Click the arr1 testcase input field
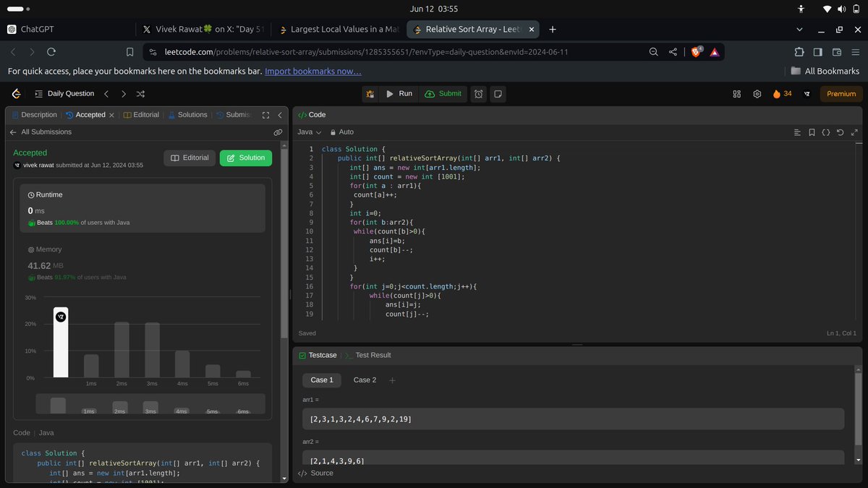The image size is (868, 488). 573,419
